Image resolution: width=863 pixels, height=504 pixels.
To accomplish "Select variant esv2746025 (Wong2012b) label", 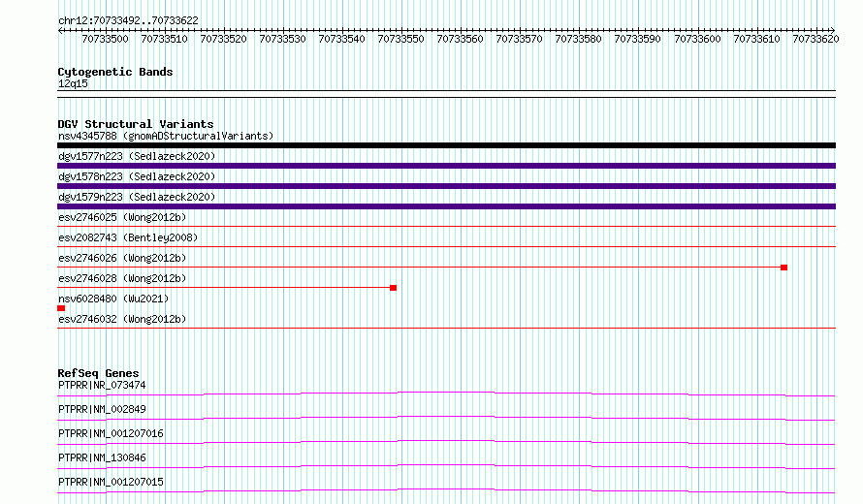I will 122,217.
